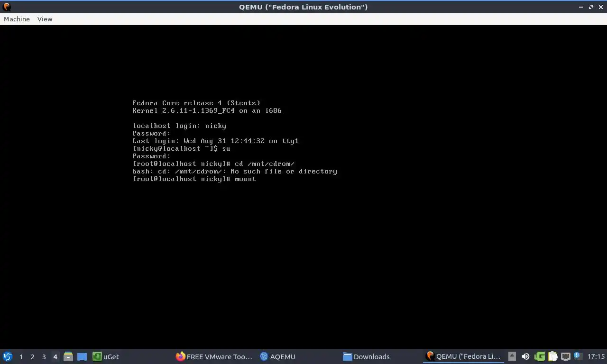Click the '[nicky@localhost ~]$ su' line
The image size is (607, 364).
point(181,148)
